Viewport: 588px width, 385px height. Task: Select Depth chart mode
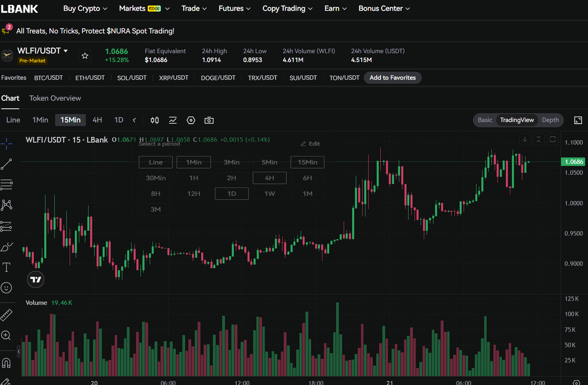tap(550, 120)
